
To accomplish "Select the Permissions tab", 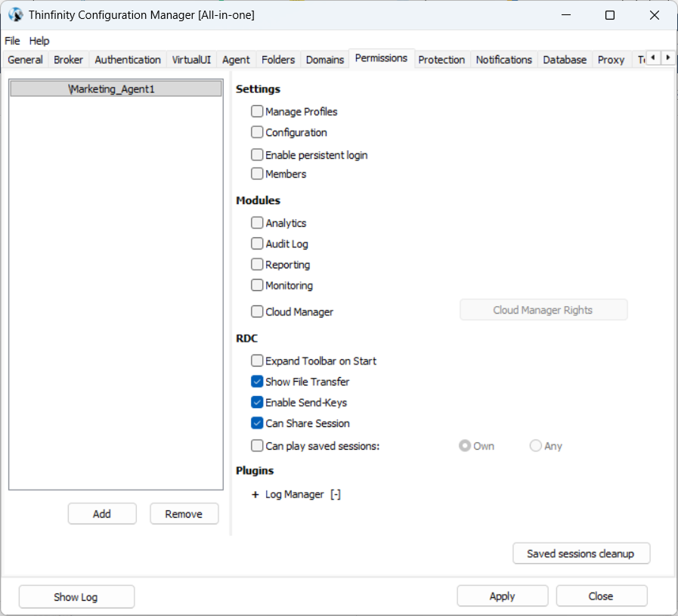I will pos(381,58).
